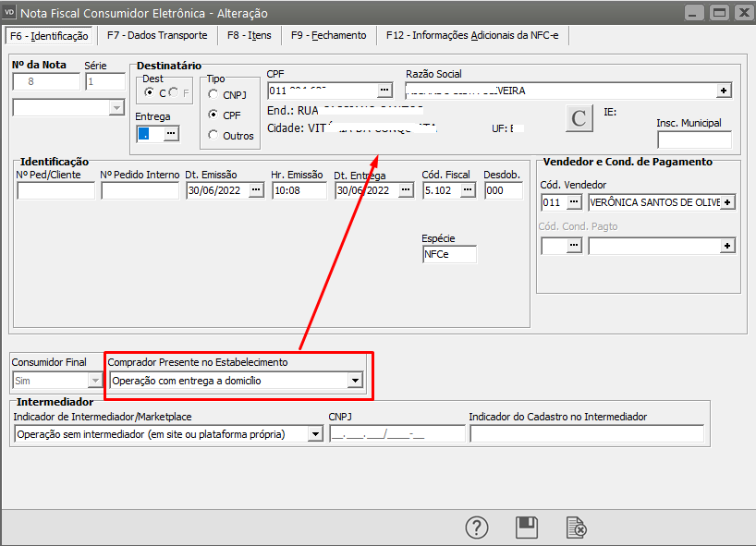Open CPF lookup ellipsis button
Screen dimensions: 756x546
click(x=384, y=91)
